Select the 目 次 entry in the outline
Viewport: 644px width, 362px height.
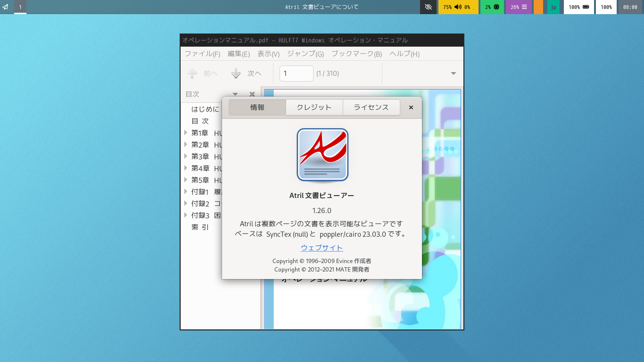pyautogui.click(x=200, y=121)
